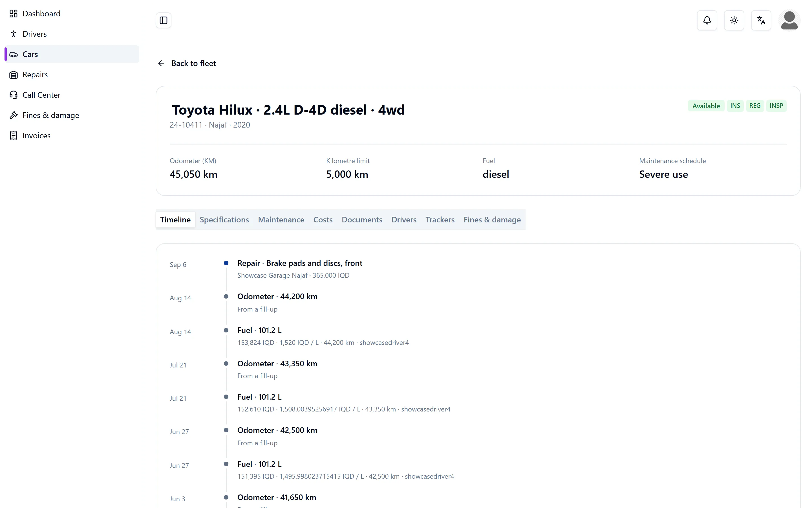View the Costs tab
Image resolution: width=812 pixels, height=508 pixels.
323,220
